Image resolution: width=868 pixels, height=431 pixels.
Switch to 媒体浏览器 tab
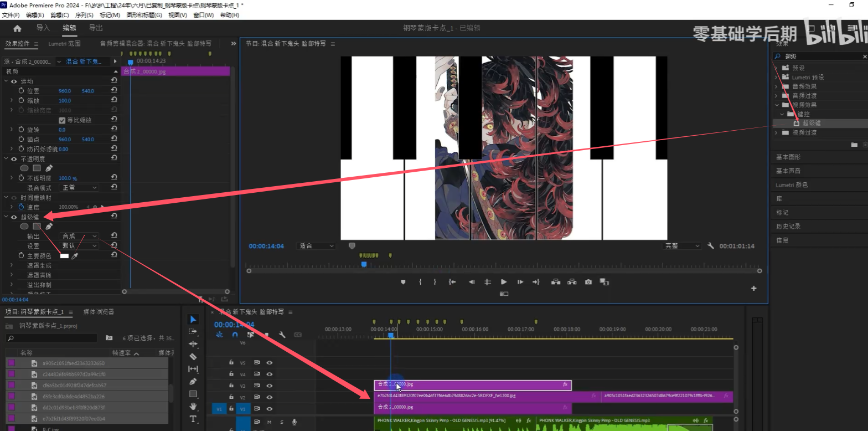(x=99, y=312)
